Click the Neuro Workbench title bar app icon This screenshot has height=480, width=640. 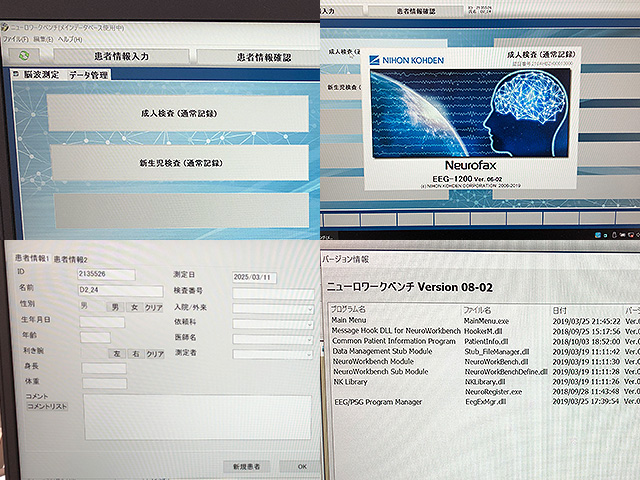pyautogui.click(x=4, y=27)
